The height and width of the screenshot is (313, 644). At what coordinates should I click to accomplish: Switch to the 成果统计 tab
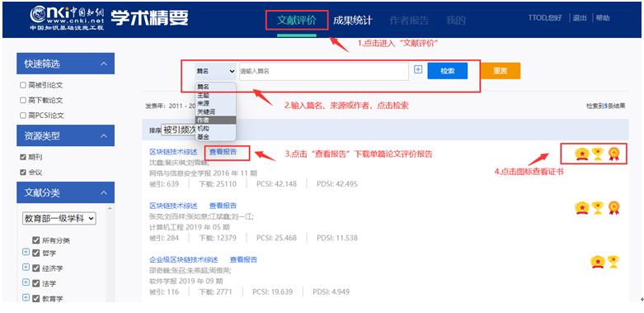click(x=353, y=21)
